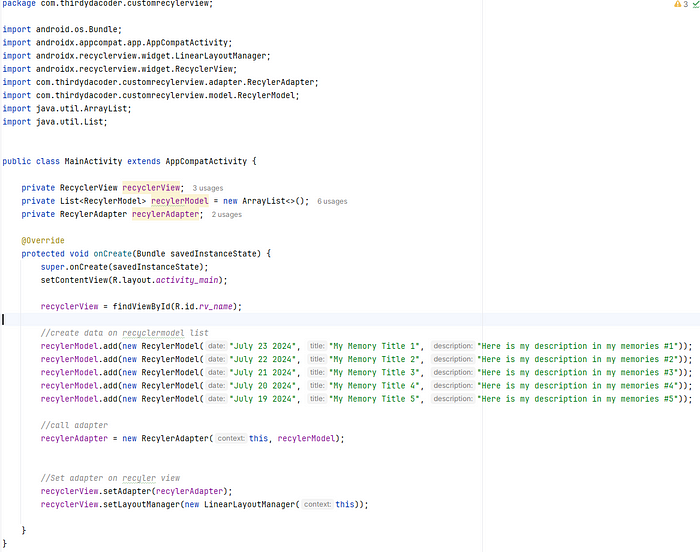The height and width of the screenshot is (552, 700).
Task: Click the import java.util.ArrayList line
Action: tap(67, 109)
